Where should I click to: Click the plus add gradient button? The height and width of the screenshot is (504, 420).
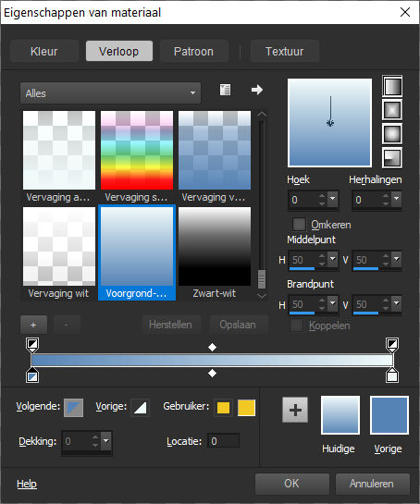(x=33, y=325)
